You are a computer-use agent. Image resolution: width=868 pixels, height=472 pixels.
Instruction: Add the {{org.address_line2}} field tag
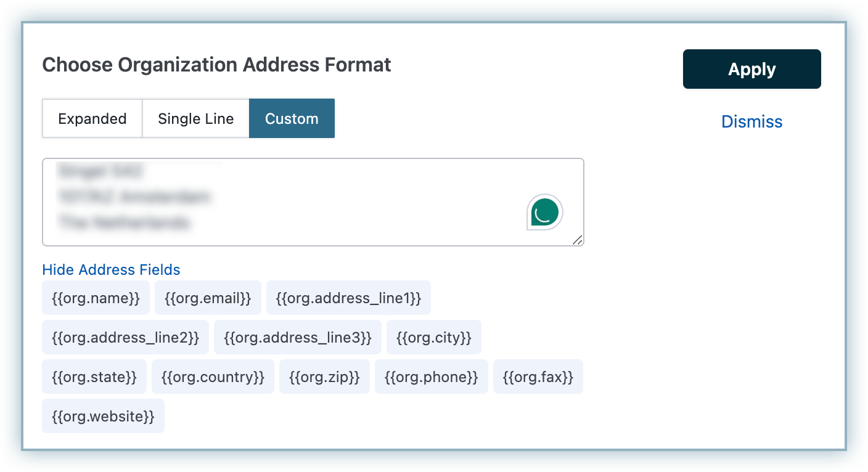[126, 338]
